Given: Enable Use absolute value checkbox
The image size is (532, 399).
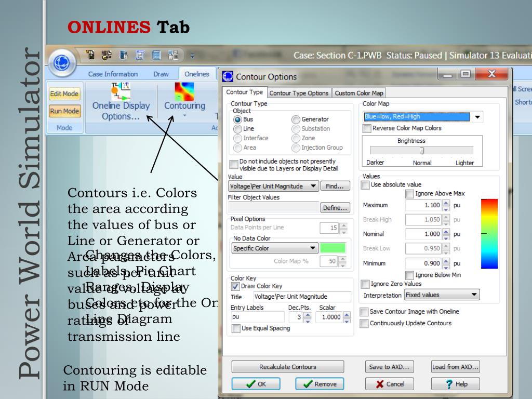Looking at the screenshot, I should [365, 185].
